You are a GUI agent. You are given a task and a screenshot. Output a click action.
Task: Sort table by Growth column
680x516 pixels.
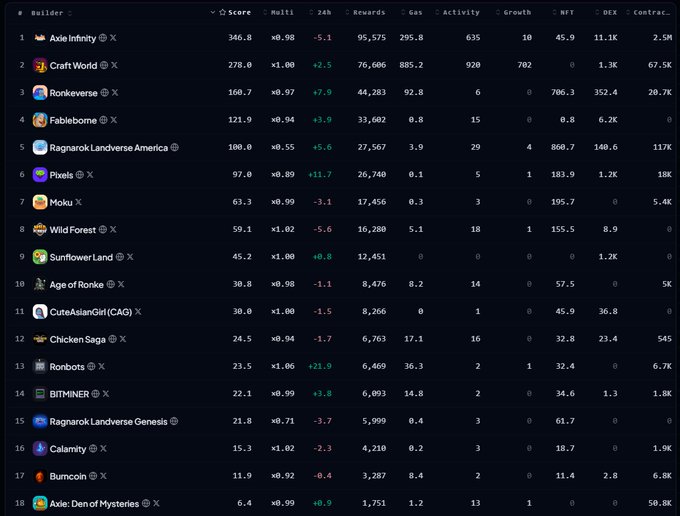tap(513, 13)
